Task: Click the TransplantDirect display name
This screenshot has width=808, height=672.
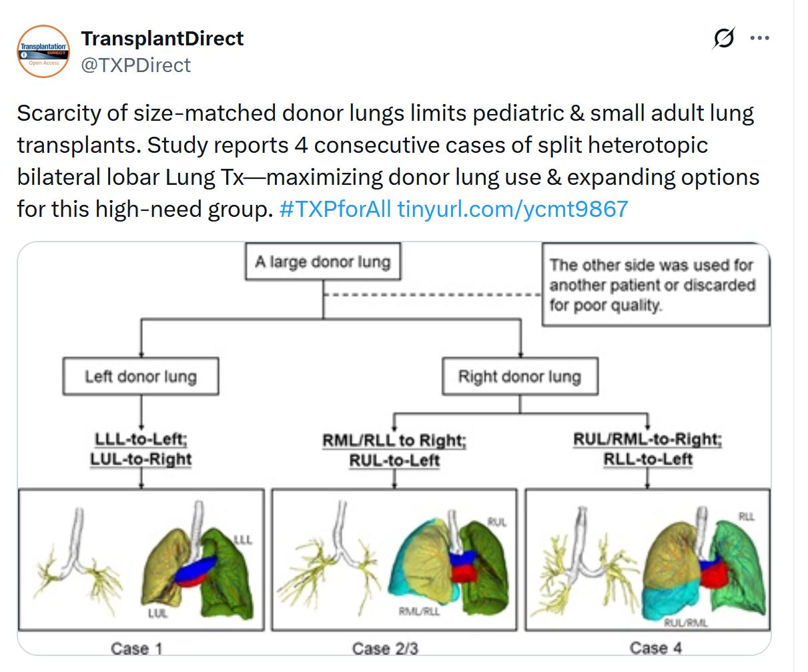Action: pyautogui.click(x=162, y=39)
